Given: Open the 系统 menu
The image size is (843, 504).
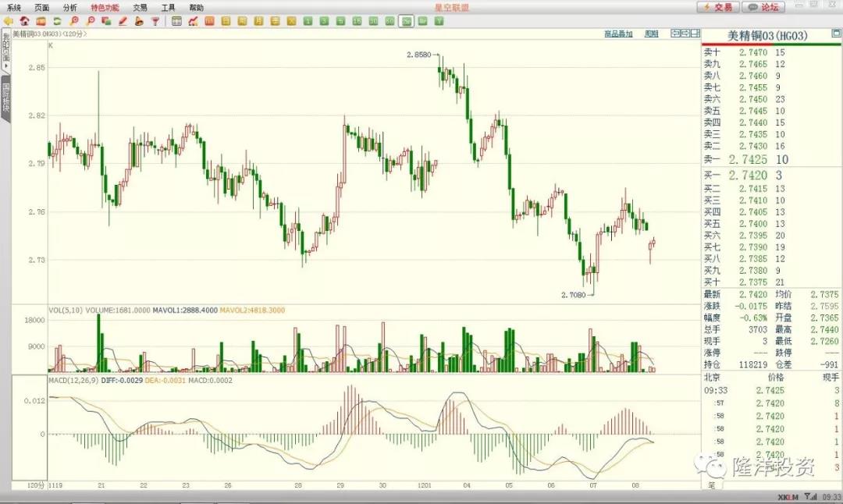Looking at the screenshot, I should pyautogui.click(x=14, y=8).
